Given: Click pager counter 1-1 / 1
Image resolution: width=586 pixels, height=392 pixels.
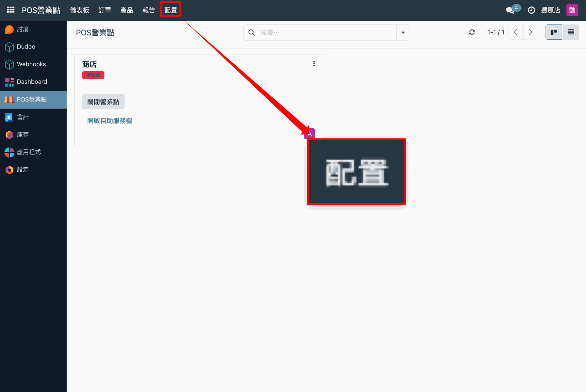Looking at the screenshot, I should pyautogui.click(x=496, y=32).
